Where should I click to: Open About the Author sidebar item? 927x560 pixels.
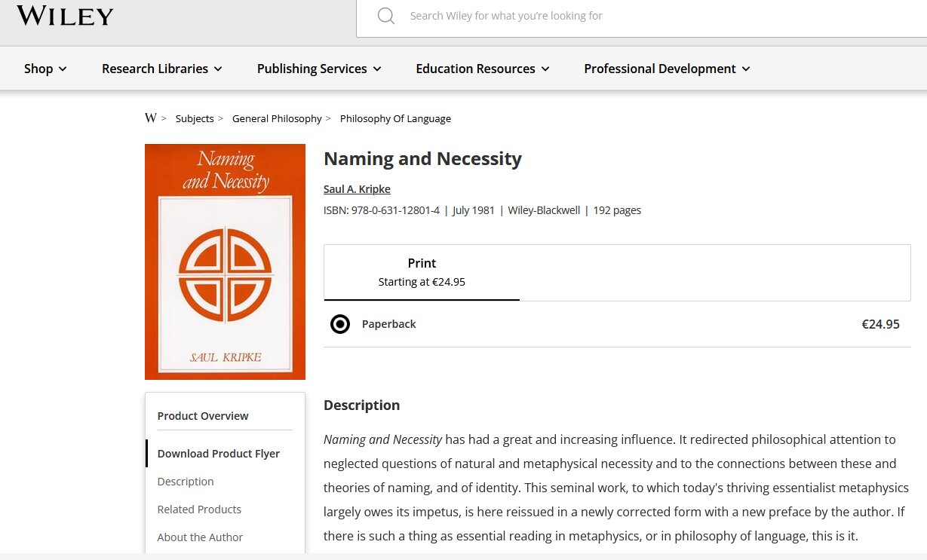(x=200, y=537)
